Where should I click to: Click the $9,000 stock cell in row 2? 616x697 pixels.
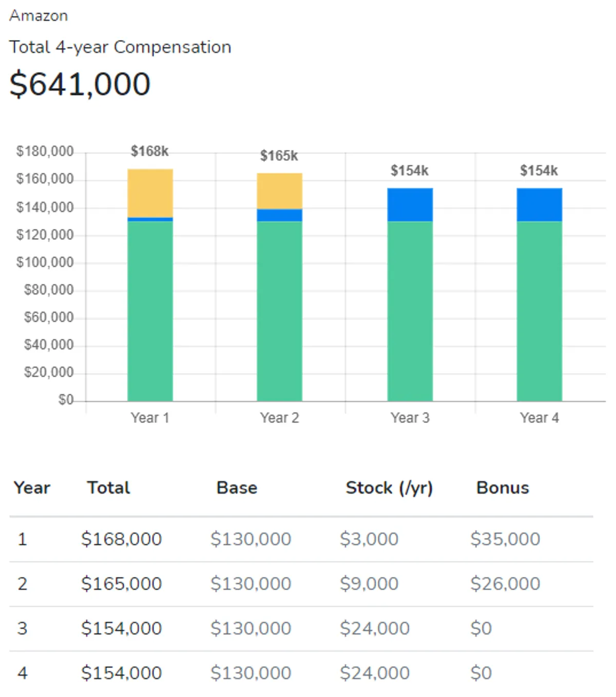[369, 584]
